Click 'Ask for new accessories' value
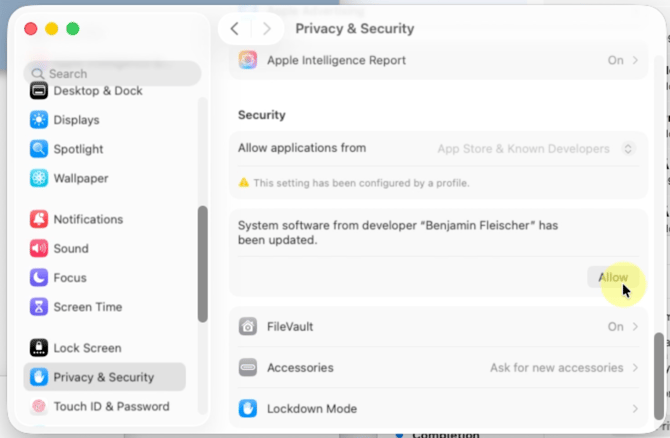This screenshot has width=670, height=438. (x=556, y=367)
